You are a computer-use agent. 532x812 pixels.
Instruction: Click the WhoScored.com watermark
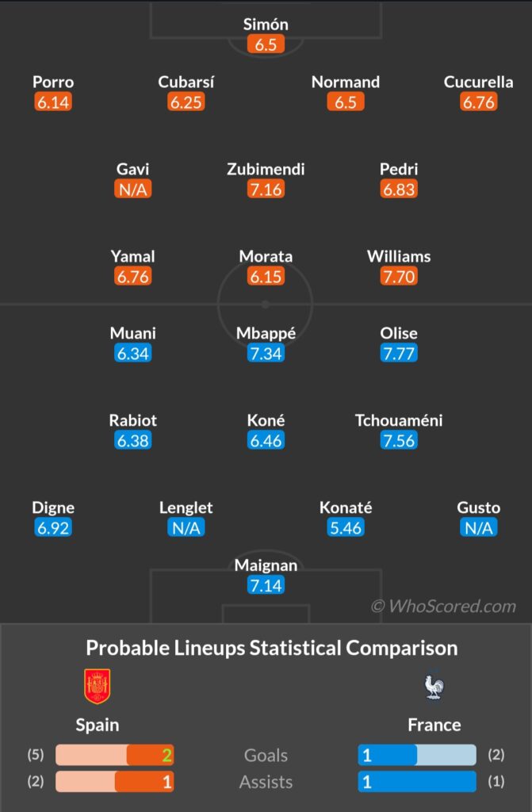[x=444, y=607]
